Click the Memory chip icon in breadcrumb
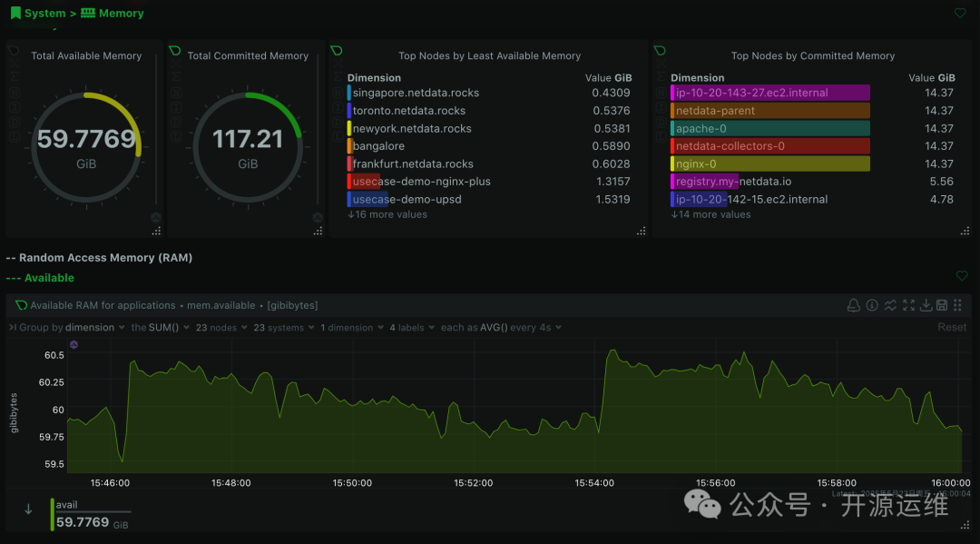 [88, 13]
